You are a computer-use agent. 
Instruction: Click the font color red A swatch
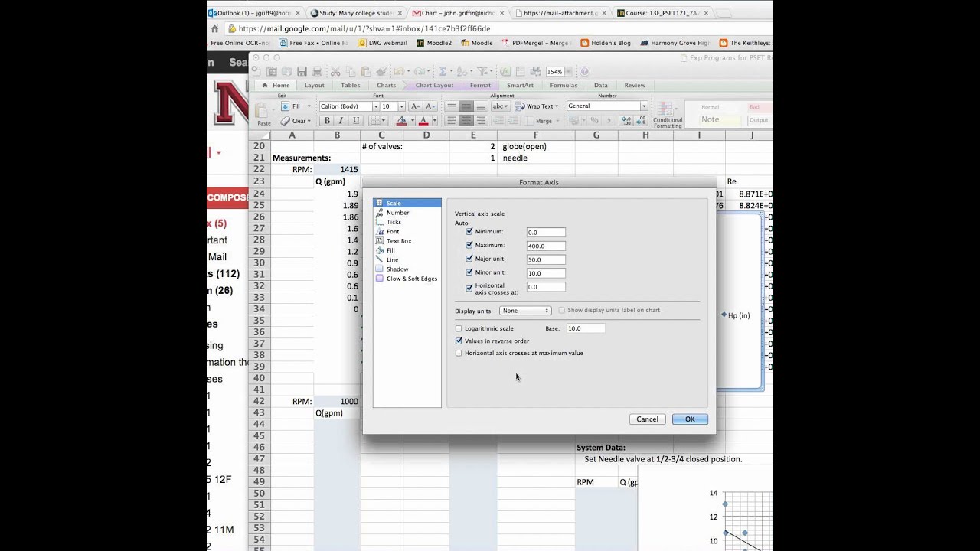[x=423, y=121]
